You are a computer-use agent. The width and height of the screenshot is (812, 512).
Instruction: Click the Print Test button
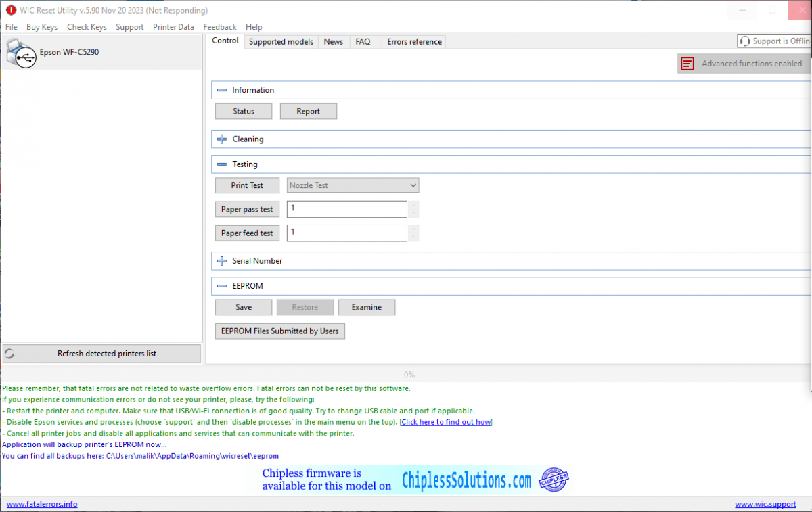[247, 185]
